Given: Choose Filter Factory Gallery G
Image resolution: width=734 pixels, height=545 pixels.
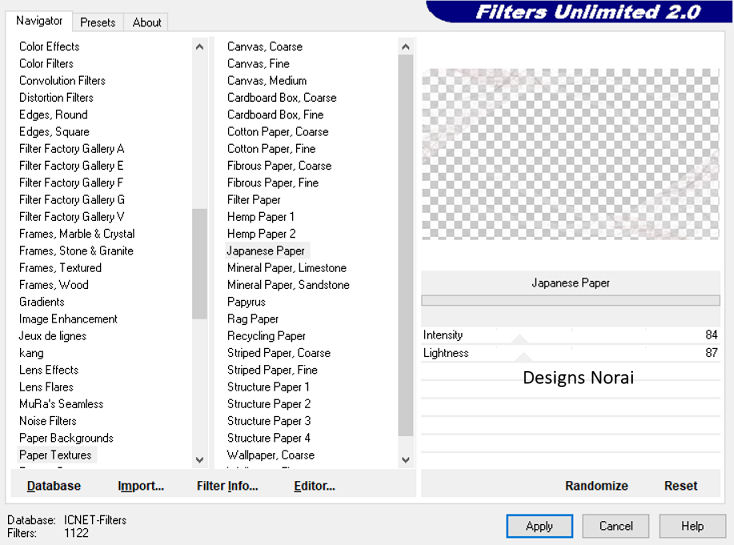Looking at the screenshot, I should (x=72, y=199).
